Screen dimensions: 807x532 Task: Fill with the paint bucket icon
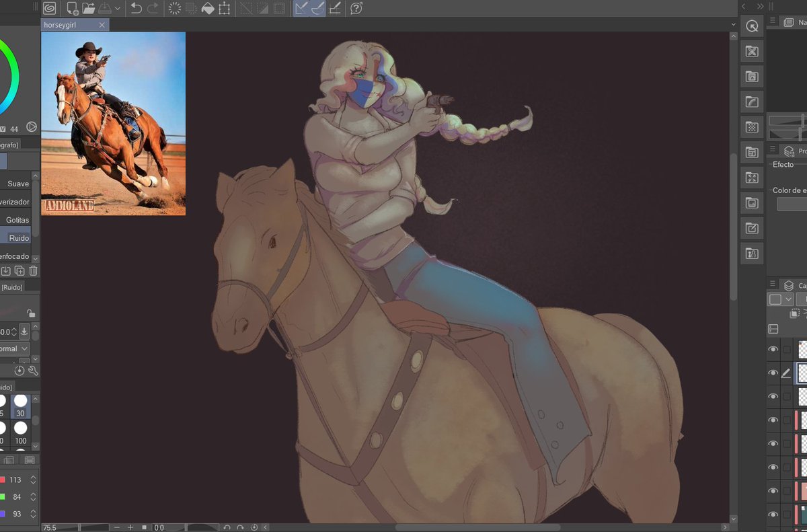pos(208,8)
